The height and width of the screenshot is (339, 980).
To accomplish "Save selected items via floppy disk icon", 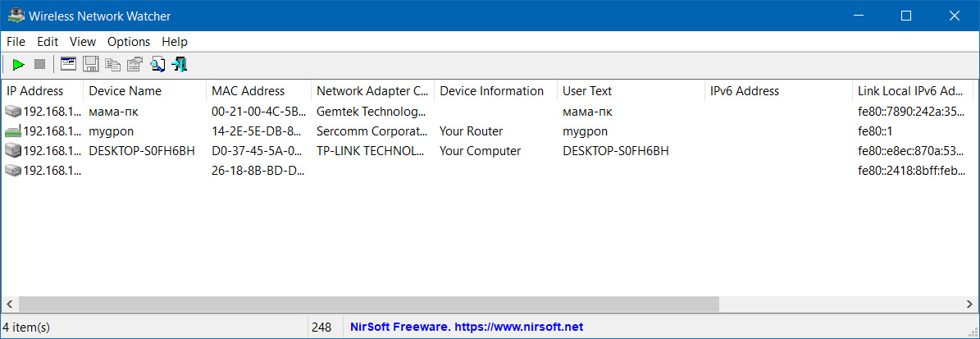I will tap(91, 64).
